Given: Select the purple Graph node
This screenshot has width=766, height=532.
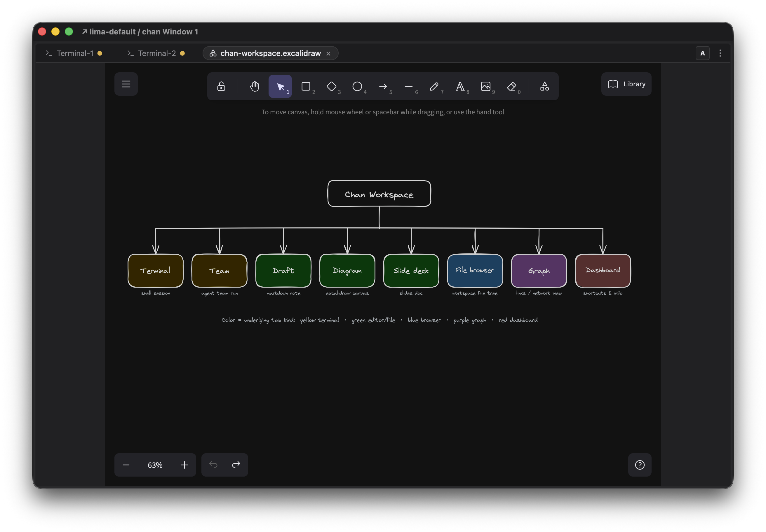Looking at the screenshot, I should pyautogui.click(x=539, y=270).
